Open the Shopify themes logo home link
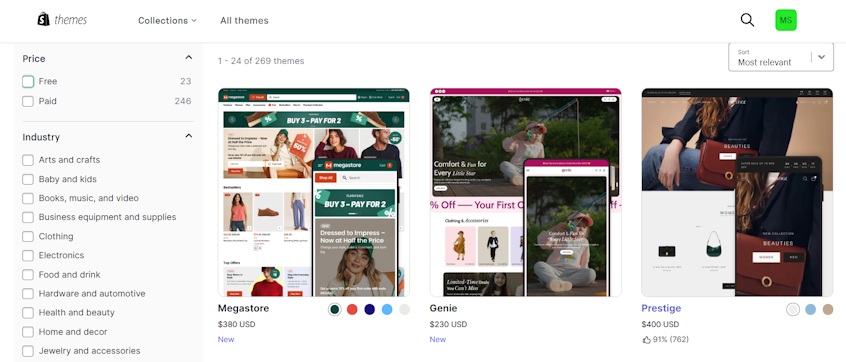The height and width of the screenshot is (362, 846). click(x=62, y=20)
